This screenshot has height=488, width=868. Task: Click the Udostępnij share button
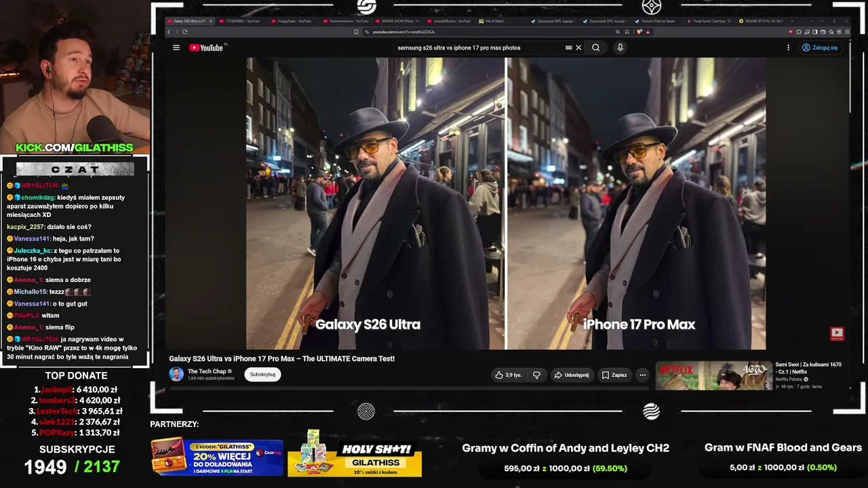[571, 375]
